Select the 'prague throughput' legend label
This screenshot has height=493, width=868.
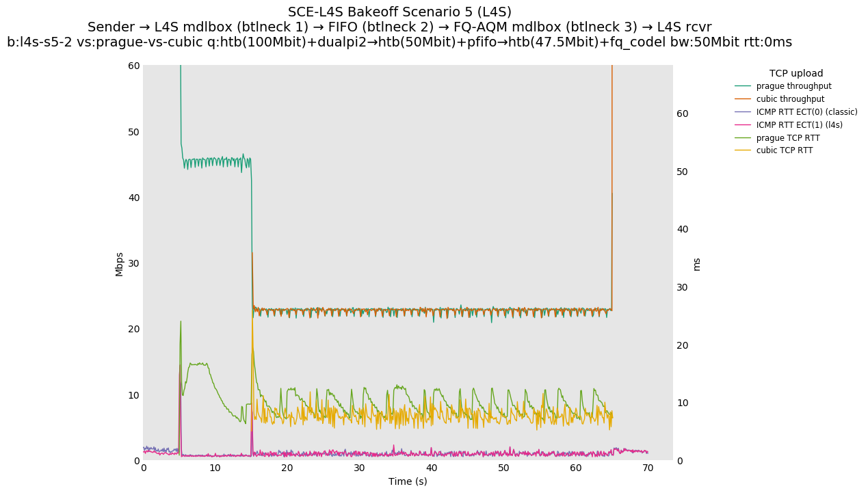(793, 86)
